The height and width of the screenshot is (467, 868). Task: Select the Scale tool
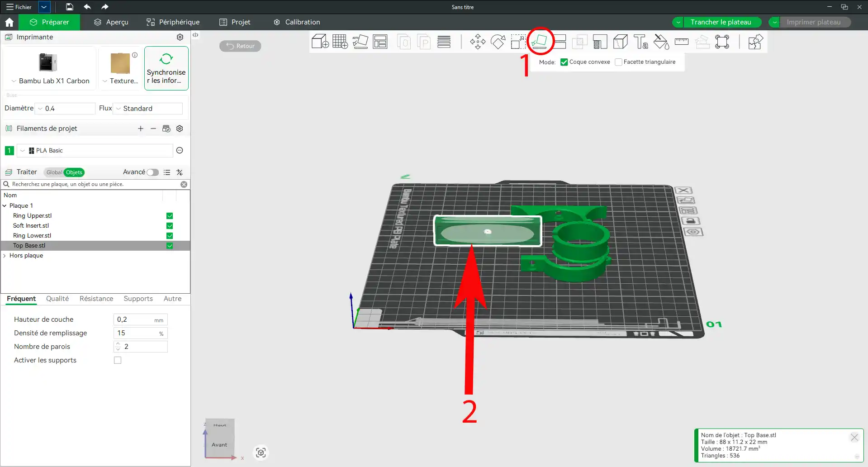(x=518, y=42)
